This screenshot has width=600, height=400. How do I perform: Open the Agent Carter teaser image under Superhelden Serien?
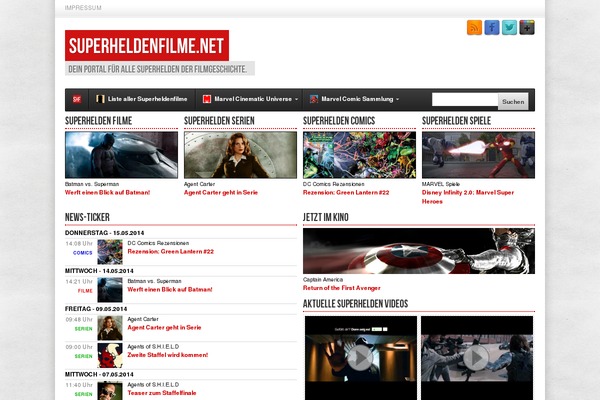240,155
